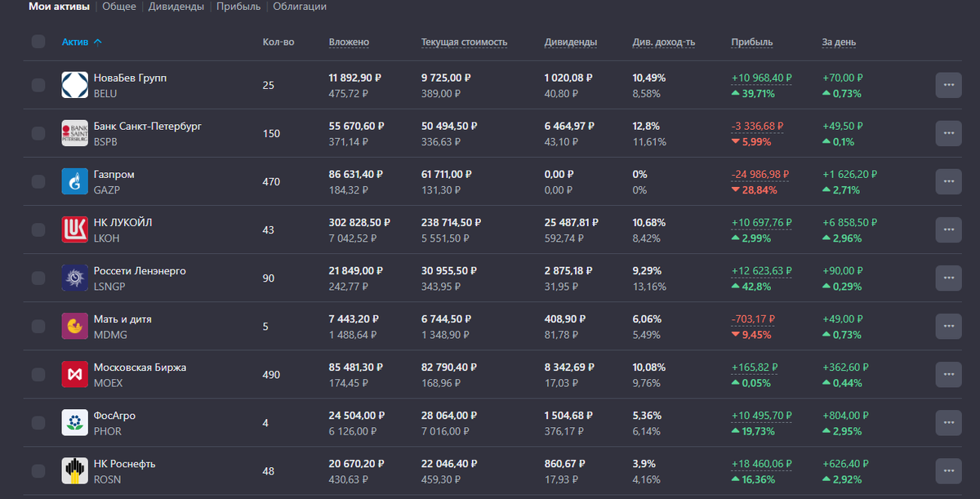980x499 pixels.
Task: Click the Россети Ленэнерго logo icon
Action: click(75, 278)
